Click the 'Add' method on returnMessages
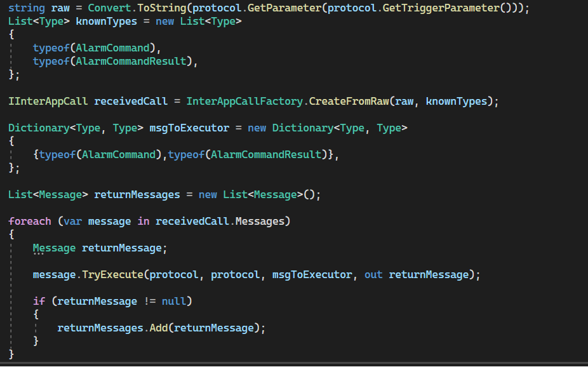The height and width of the screenshot is (367, 588). point(159,328)
